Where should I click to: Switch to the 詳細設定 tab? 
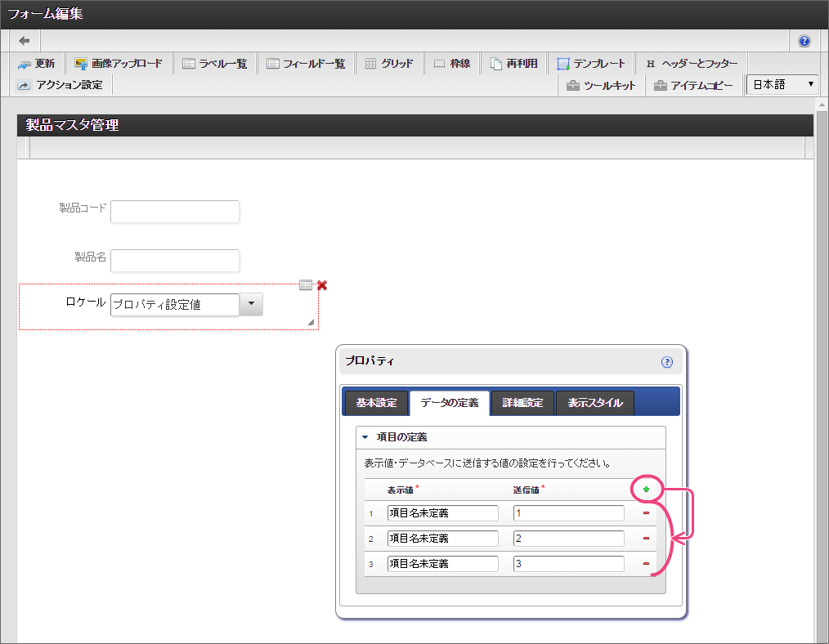pyautogui.click(x=522, y=403)
